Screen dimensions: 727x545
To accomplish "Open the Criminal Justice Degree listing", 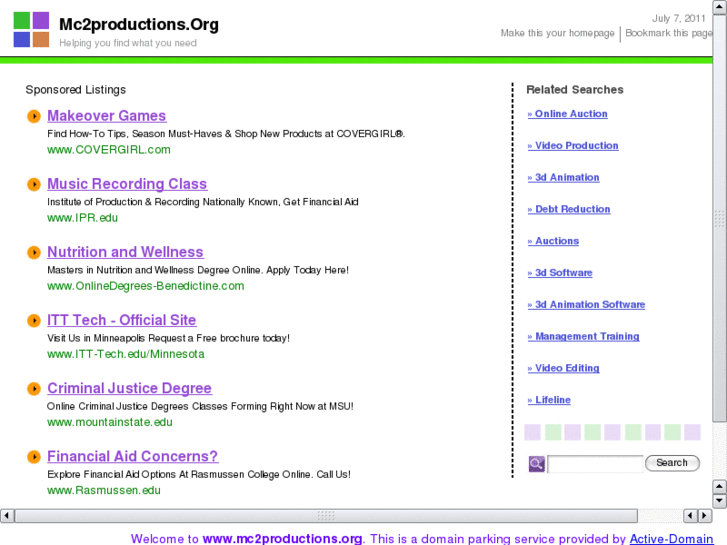I will [x=129, y=388].
